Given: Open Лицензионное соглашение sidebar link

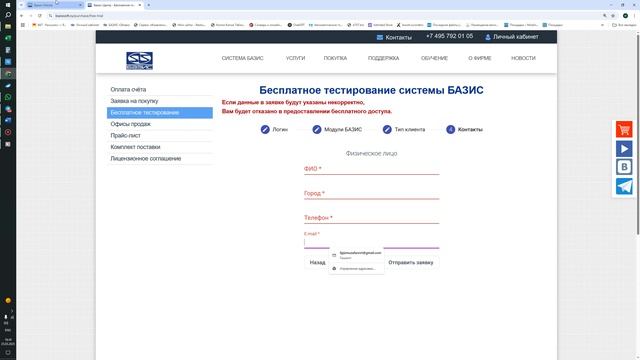Looking at the screenshot, I should click(x=146, y=158).
